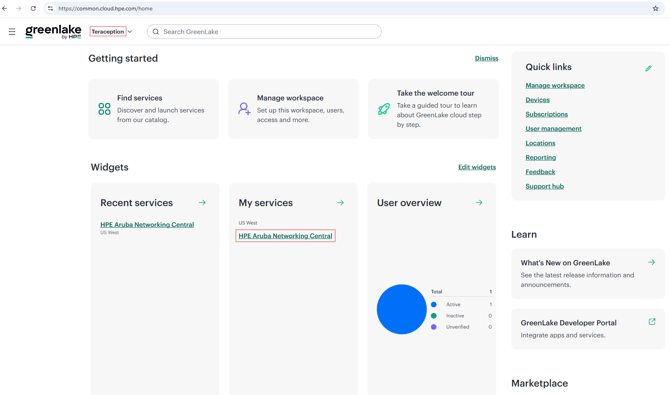
Task: Go to User management quick link
Action: (x=553, y=129)
